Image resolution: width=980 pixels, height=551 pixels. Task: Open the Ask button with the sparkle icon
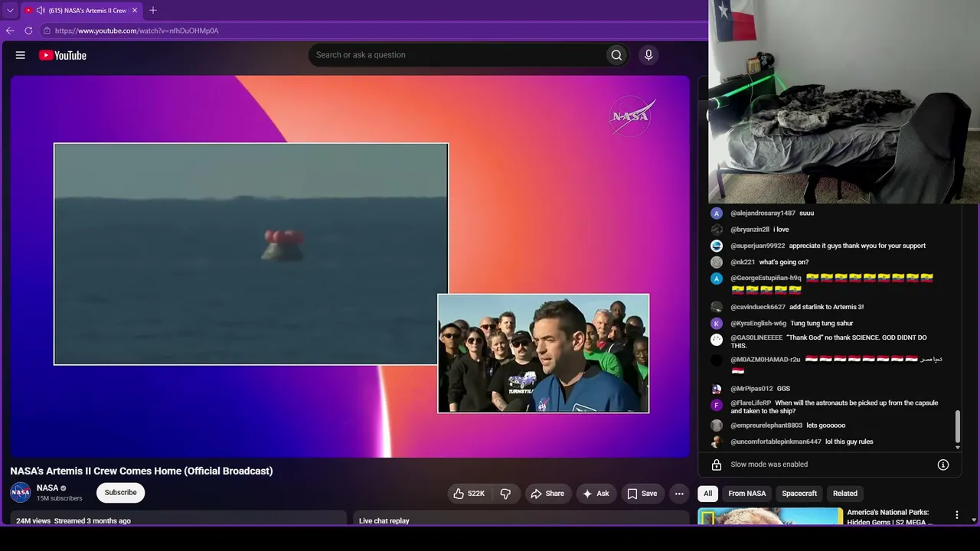tap(596, 494)
